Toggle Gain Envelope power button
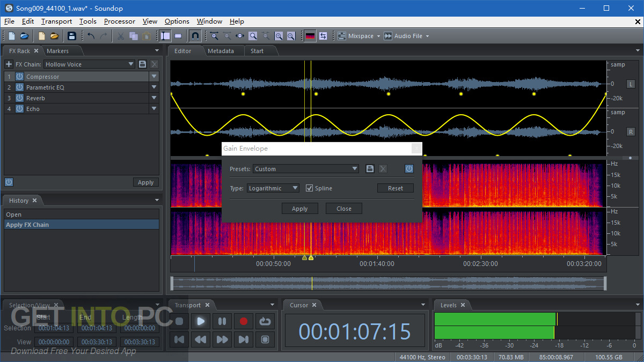The image size is (644, 362). (x=409, y=168)
